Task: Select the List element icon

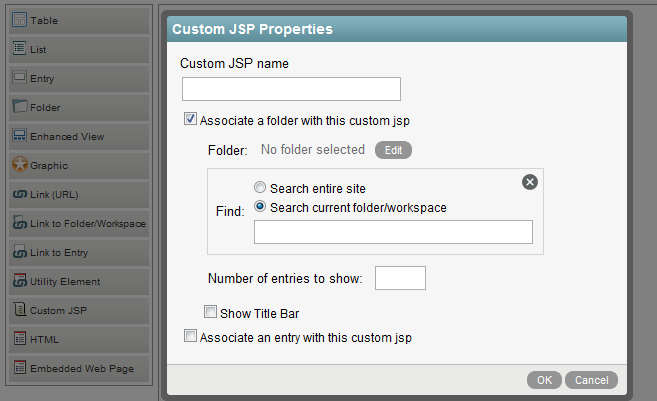Action: tap(19, 48)
